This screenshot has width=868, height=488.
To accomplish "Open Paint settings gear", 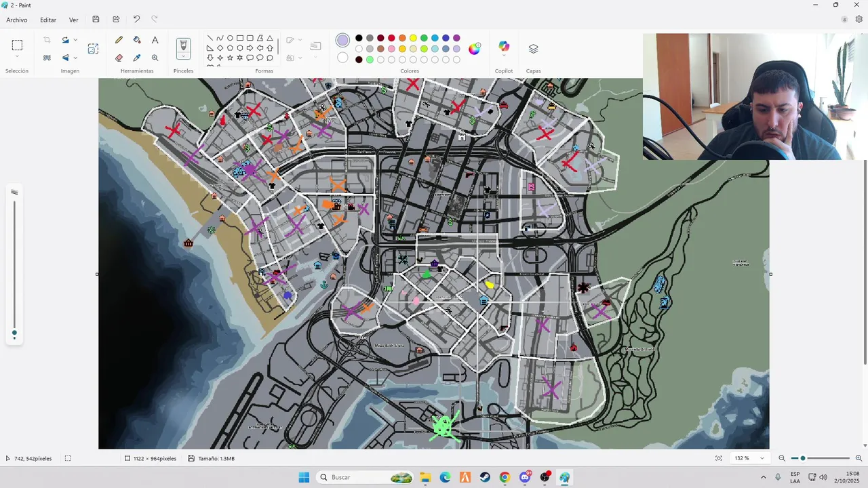I will [859, 20].
